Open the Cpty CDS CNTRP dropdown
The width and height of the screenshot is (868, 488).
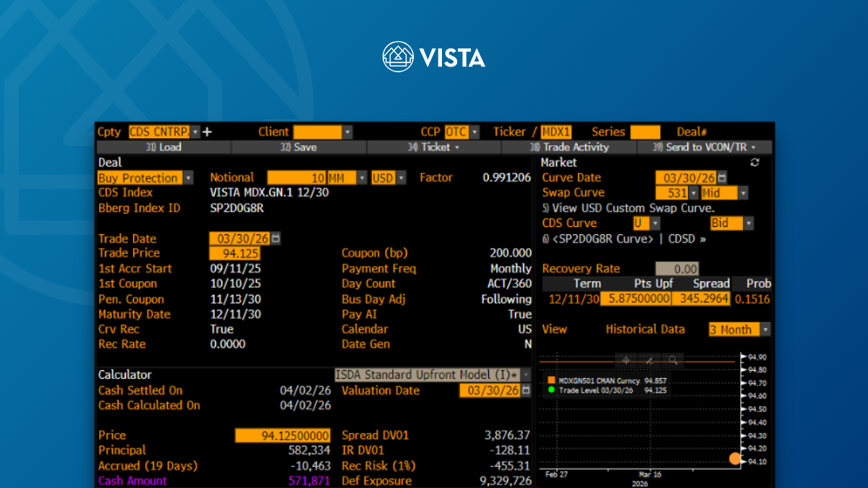click(x=195, y=132)
